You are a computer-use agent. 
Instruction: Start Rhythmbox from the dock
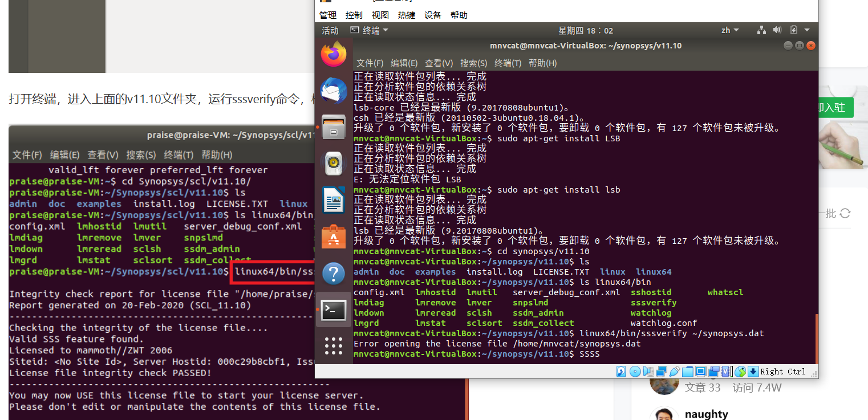tap(334, 164)
